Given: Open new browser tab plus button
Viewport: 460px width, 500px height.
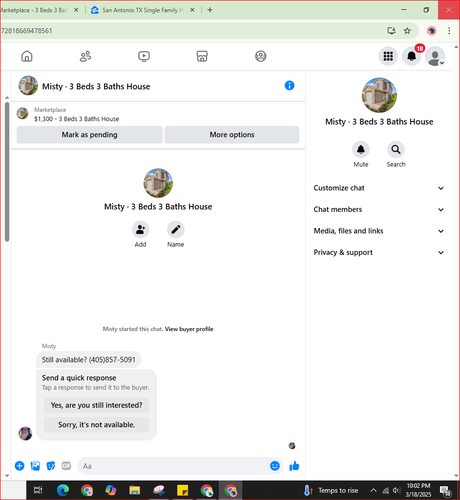Looking at the screenshot, I should tap(210, 10).
